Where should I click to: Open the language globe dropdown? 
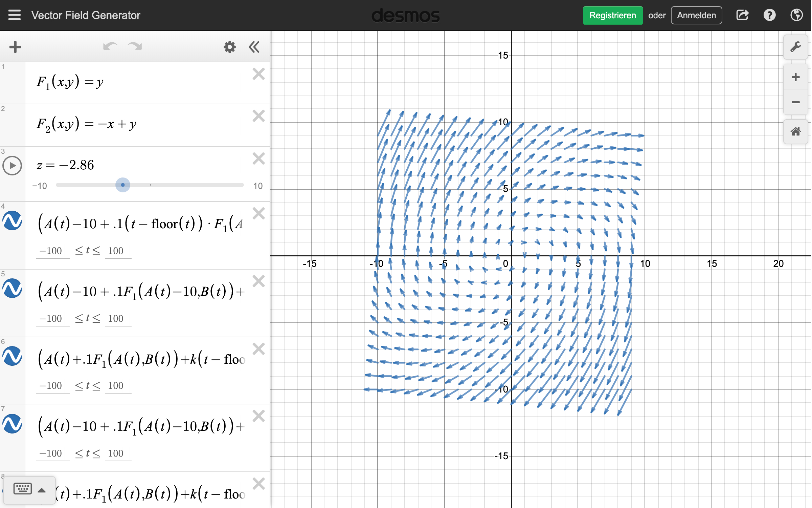pos(796,15)
